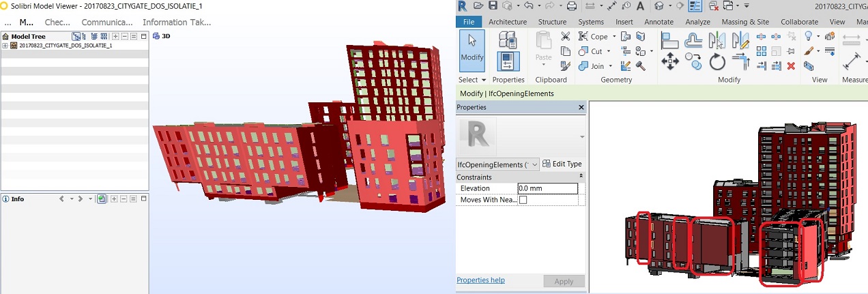
Task: Click the greyed Apply button
Action: point(564,281)
